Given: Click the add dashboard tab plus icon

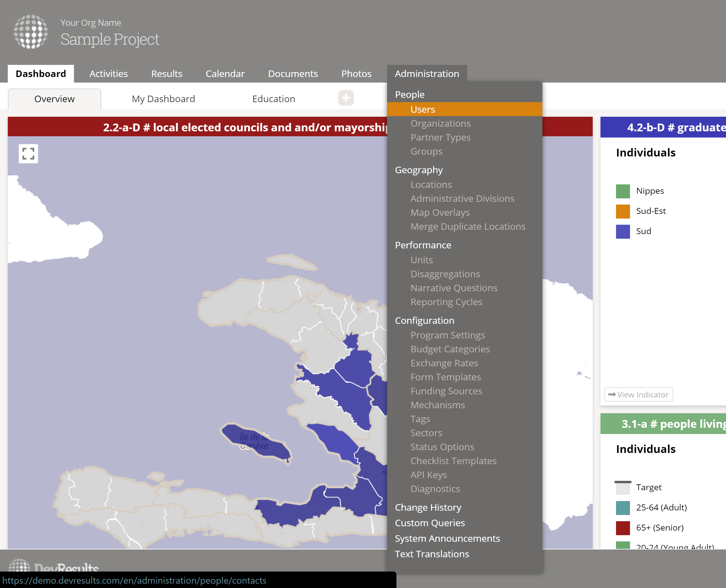Looking at the screenshot, I should [346, 98].
